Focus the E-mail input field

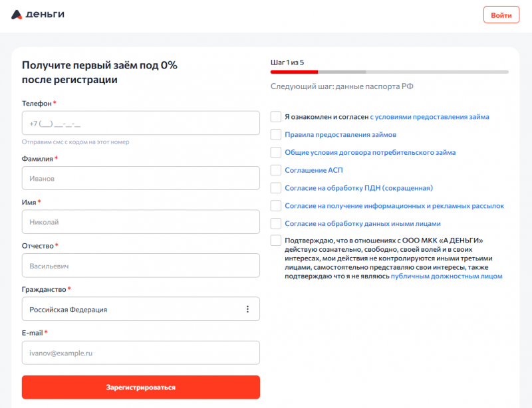pyautogui.click(x=140, y=353)
